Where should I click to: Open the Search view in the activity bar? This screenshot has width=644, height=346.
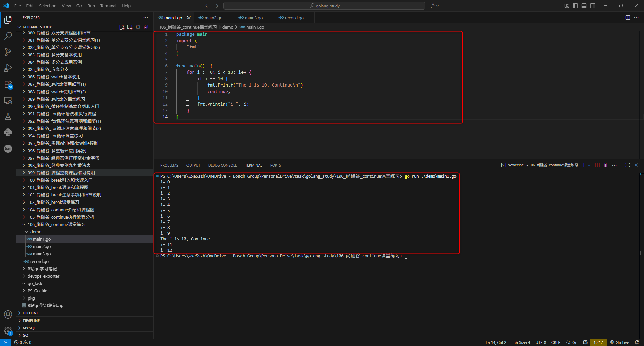click(8, 36)
